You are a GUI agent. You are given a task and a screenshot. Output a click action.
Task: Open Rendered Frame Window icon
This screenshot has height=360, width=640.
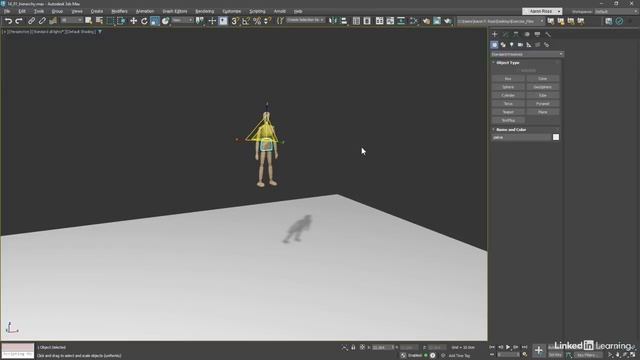pos(437,21)
